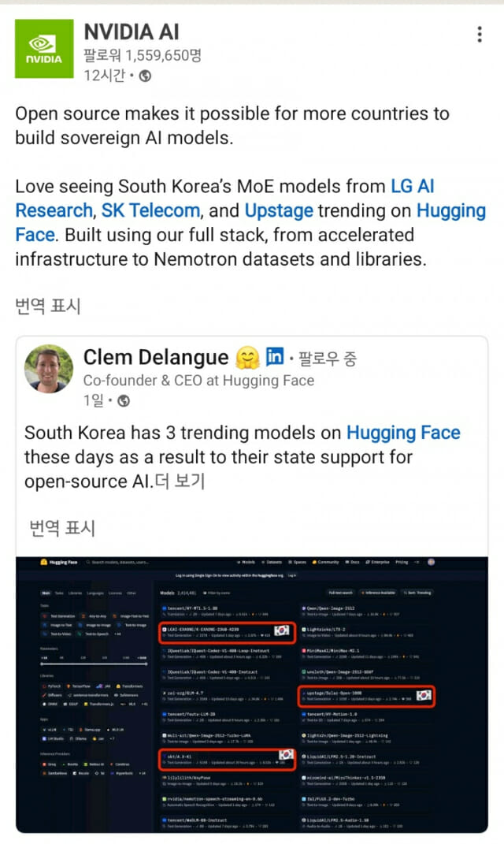Viewport: 504px width, 844px height.
Task: Click the globe icon beside 1일
Action: tap(123, 401)
